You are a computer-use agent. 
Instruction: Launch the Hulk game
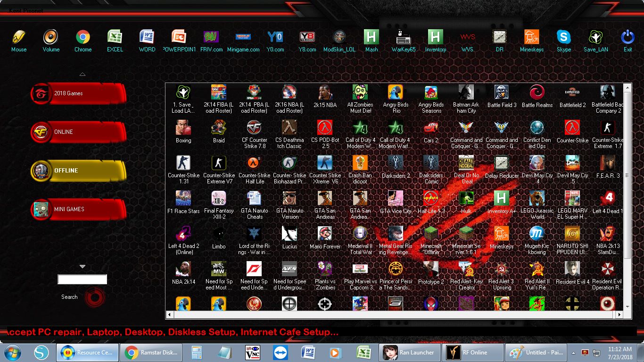click(466, 202)
